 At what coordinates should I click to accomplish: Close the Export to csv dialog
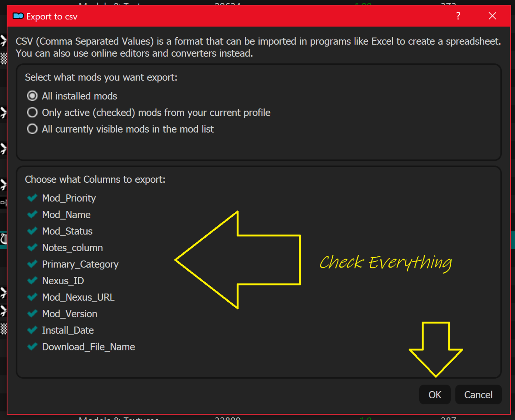[492, 16]
